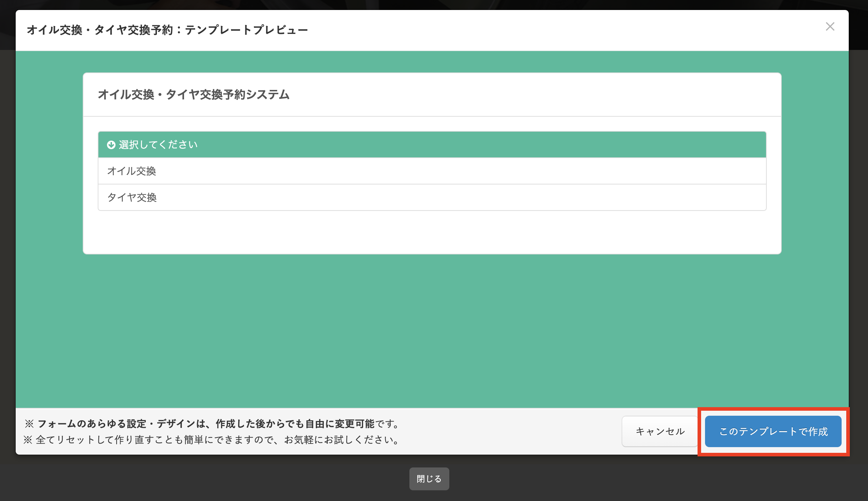
Task: Click the green preview background below the form card
Action: tap(432, 328)
